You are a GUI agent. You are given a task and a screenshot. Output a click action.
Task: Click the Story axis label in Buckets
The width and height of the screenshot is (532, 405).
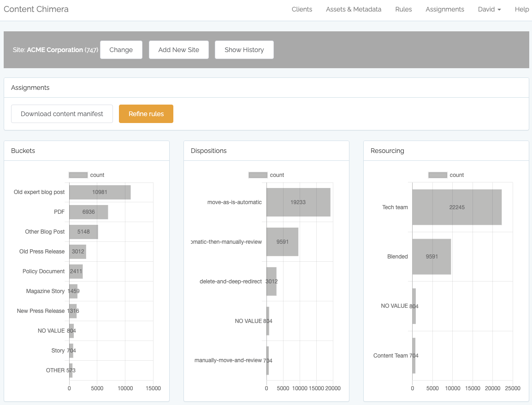click(x=58, y=350)
